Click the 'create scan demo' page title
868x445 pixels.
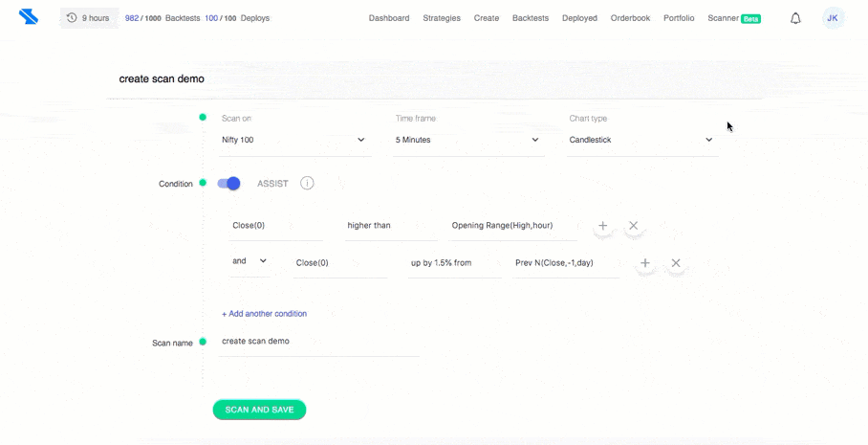pos(162,78)
